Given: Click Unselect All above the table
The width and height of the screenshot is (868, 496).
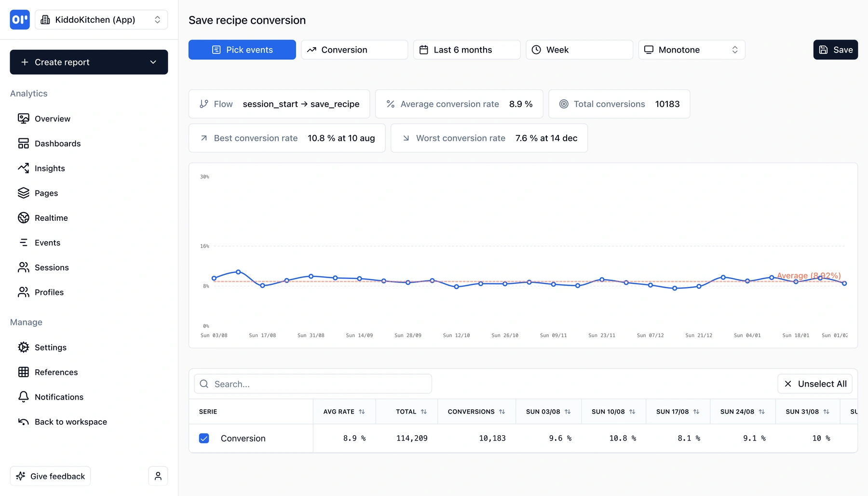Looking at the screenshot, I should [x=814, y=384].
